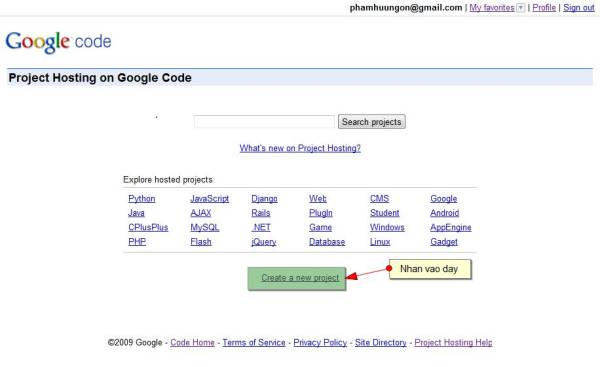
Task: Browse projects labeled JavaScript
Action: point(210,199)
